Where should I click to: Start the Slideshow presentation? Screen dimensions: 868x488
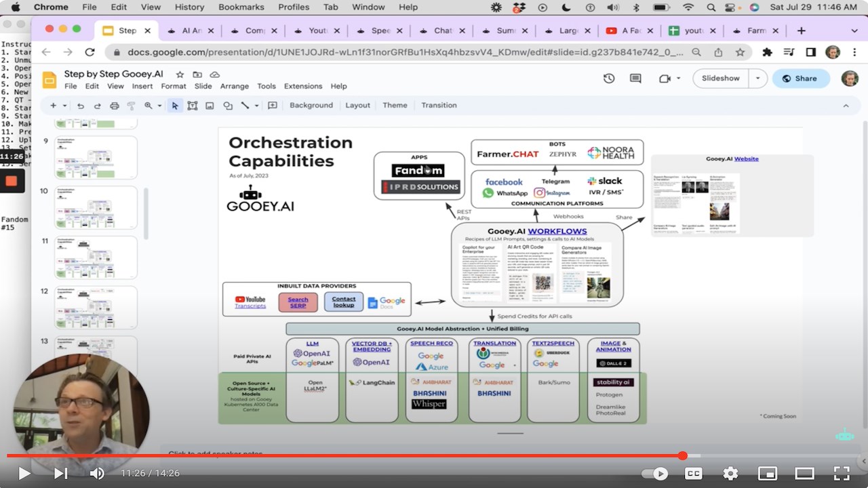720,79
